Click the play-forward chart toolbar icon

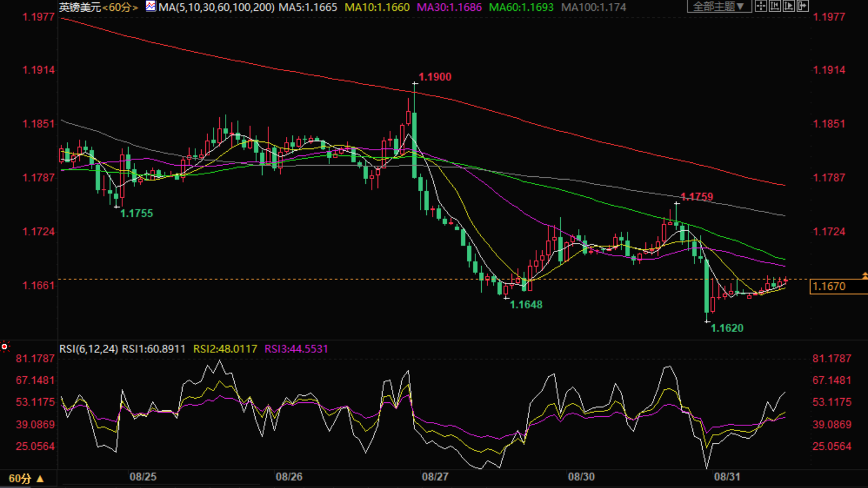(789, 6)
